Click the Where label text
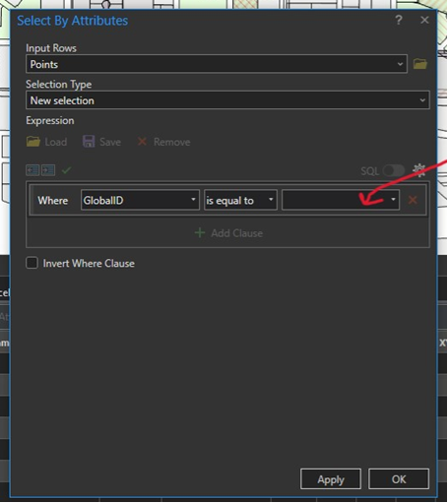Viewport: 448px width, 503px height. (53, 200)
